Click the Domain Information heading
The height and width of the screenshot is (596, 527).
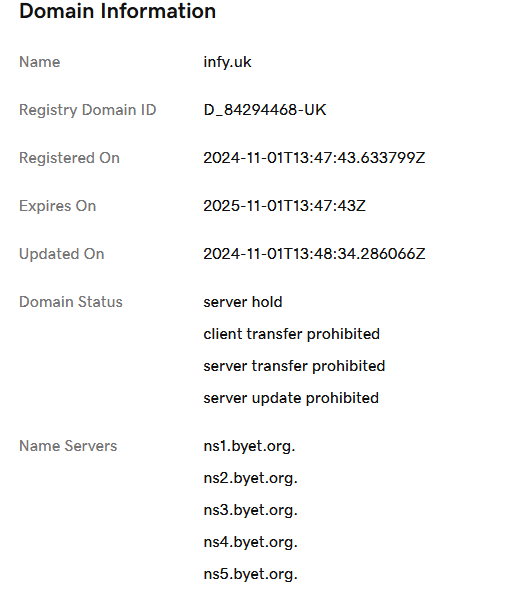click(x=117, y=11)
